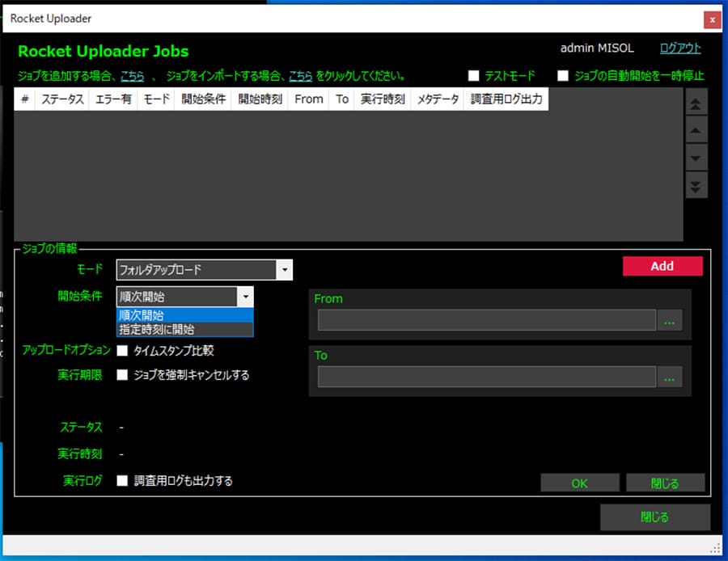Click the Rocket Uploader Jobs heading
The width and height of the screenshot is (728, 561).
tap(103, 51)
